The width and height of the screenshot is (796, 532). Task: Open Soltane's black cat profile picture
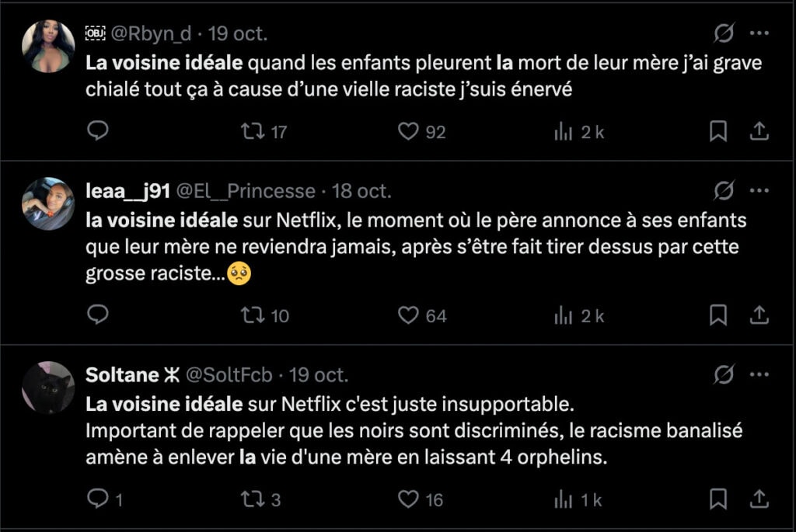(x=48, y=388)
